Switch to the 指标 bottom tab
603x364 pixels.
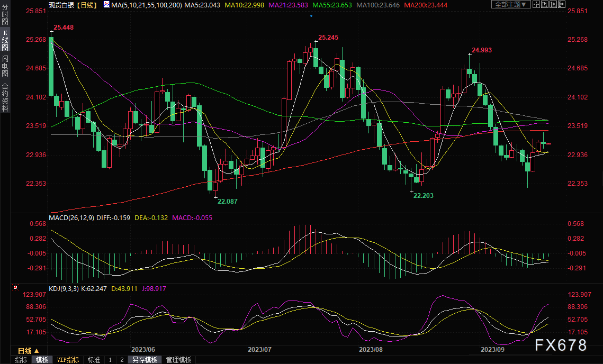[x=21, y=360]
